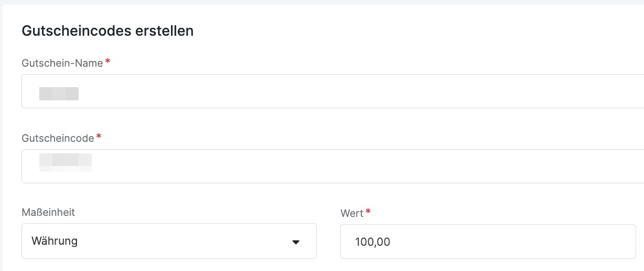
Task: Click the Gutschein-Name field label
Action: [62, 63]
